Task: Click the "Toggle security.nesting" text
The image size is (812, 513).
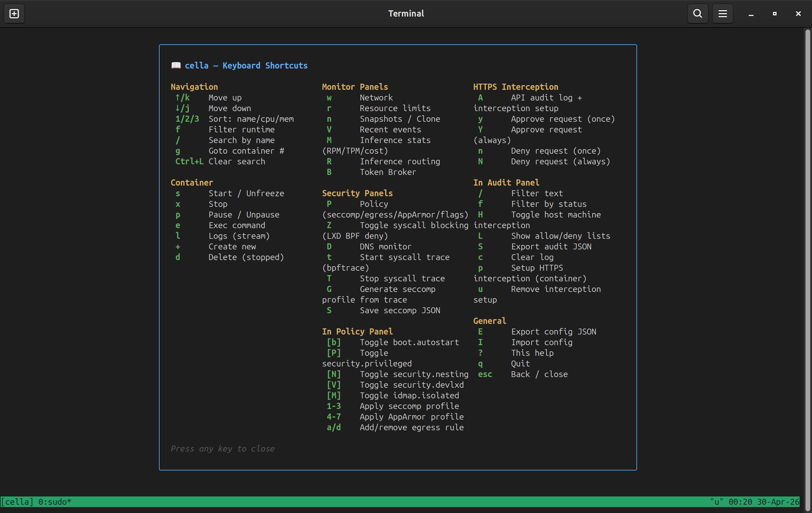Action: pos(414,374)
